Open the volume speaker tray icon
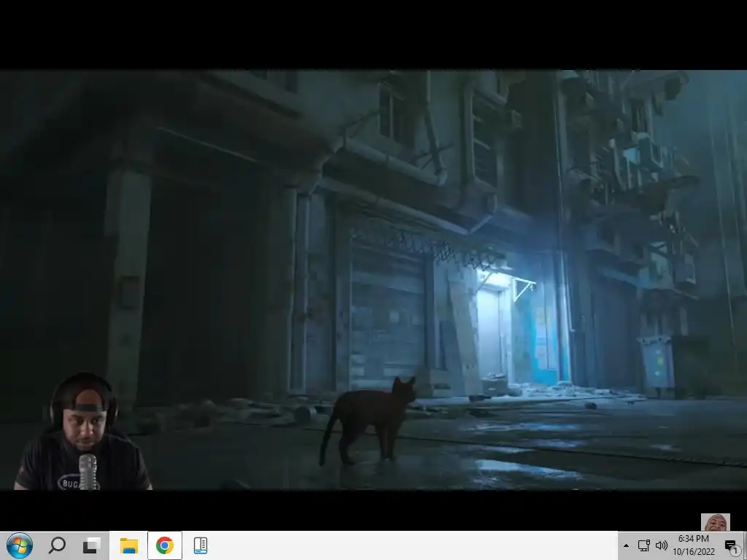 tap(661, 545)
